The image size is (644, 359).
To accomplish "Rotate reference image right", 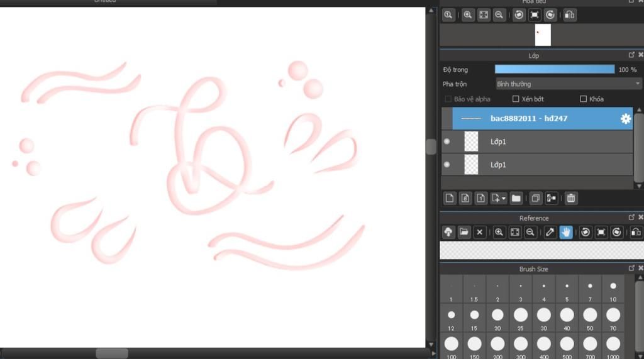I will click(x=617, y=232).
